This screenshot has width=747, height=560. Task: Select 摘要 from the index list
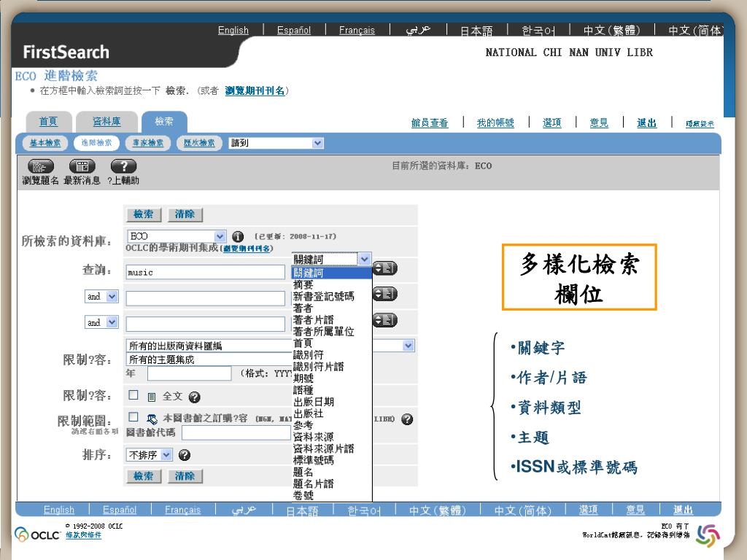click(x=332, y=285)
